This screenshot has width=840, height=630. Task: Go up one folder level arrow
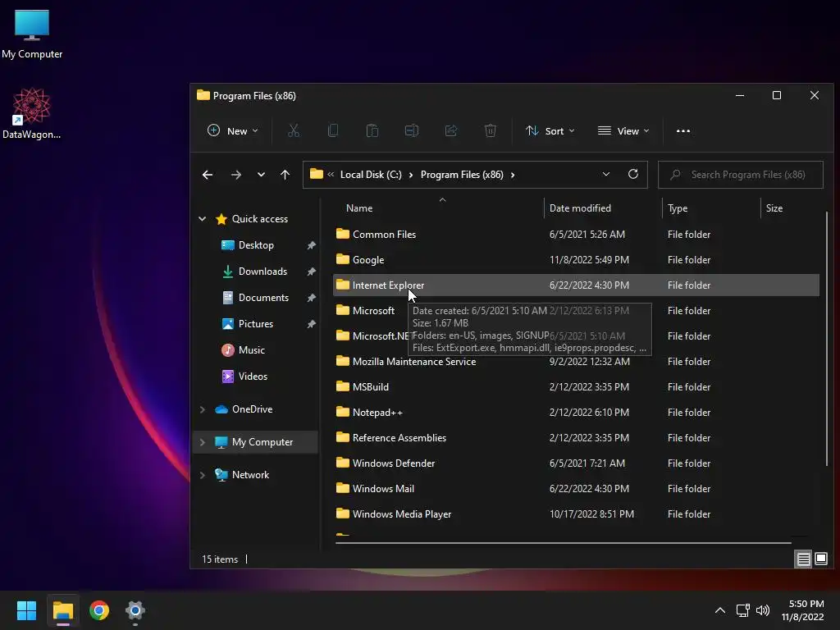285,175
